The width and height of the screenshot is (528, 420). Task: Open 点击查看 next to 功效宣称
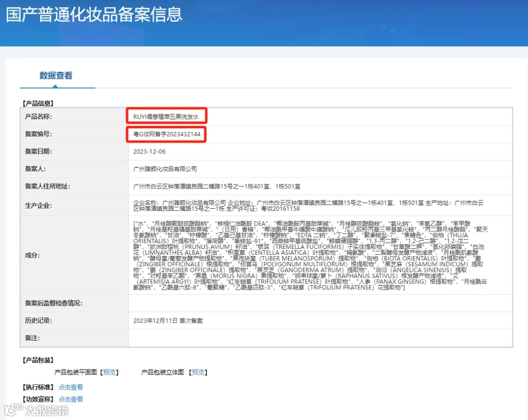(x=71, y=399)
